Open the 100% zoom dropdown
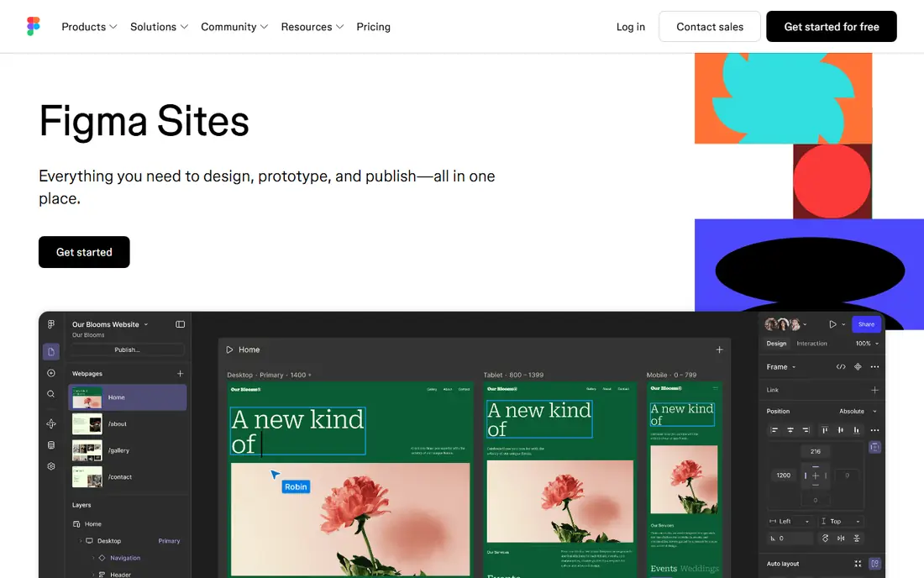Viewport: 924px width, 578px height. pos(867,344)
